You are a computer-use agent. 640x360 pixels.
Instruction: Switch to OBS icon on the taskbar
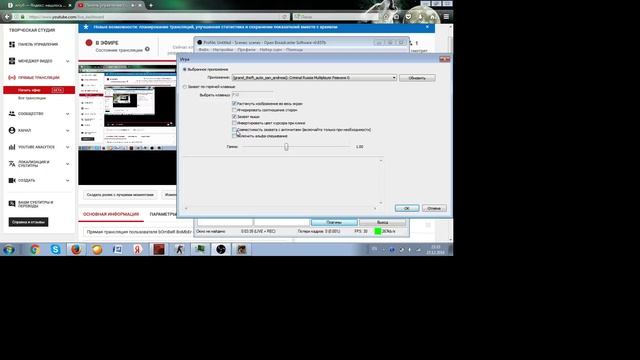coord(221,249)
